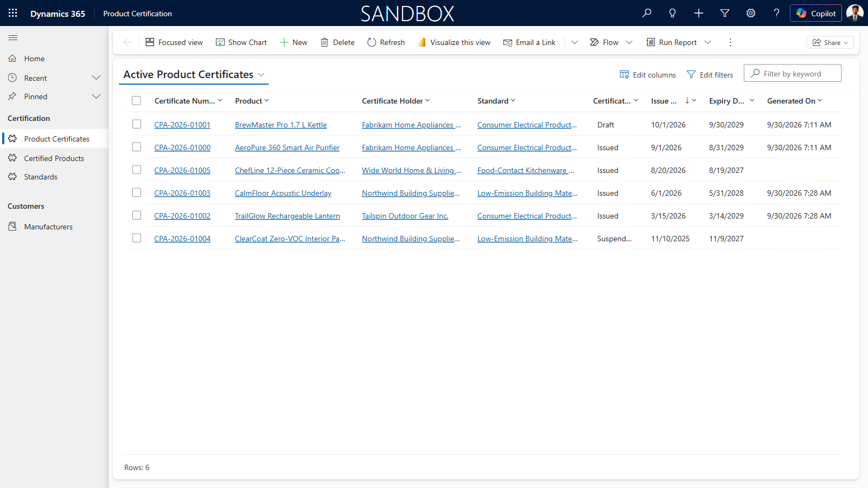Open the user profile avatar
Image resolution: width=868 pixels, height=488 pixels.
[855, 13]
